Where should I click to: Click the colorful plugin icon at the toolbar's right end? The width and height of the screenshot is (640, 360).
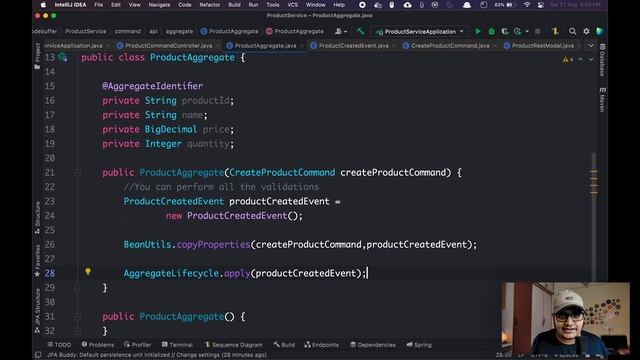coord(600,31)
